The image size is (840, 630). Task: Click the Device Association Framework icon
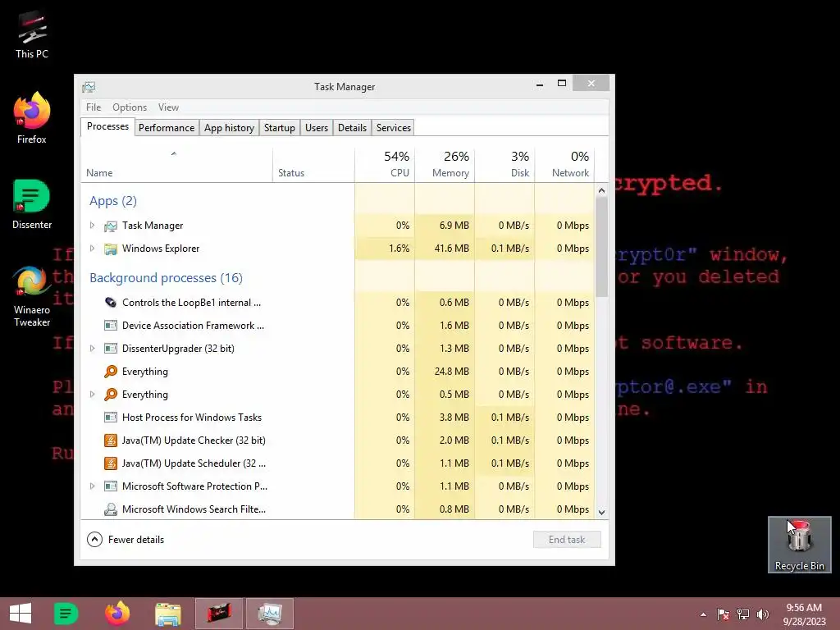[111, 326]
